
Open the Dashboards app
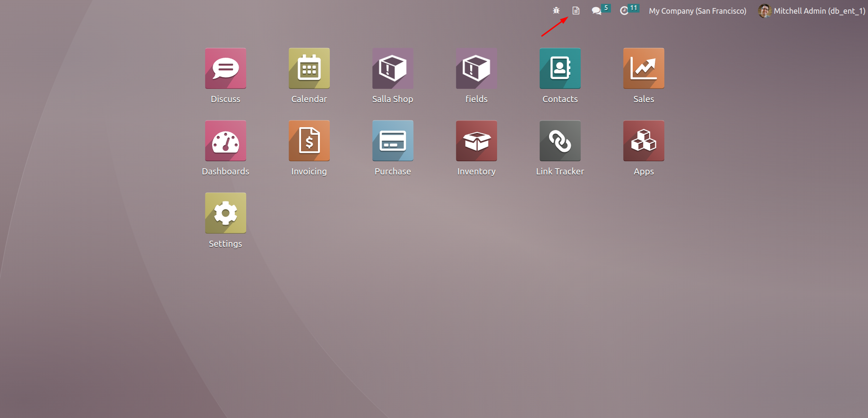[x=225, y=141]
